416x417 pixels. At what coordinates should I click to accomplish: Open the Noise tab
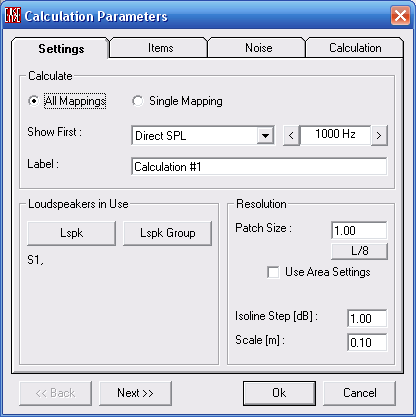click(257, 48)
